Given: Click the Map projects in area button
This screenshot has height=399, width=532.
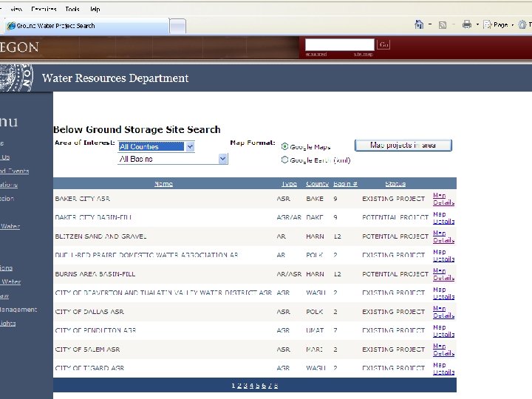Looking at the screenshot, I should click(x=403, y=146).
